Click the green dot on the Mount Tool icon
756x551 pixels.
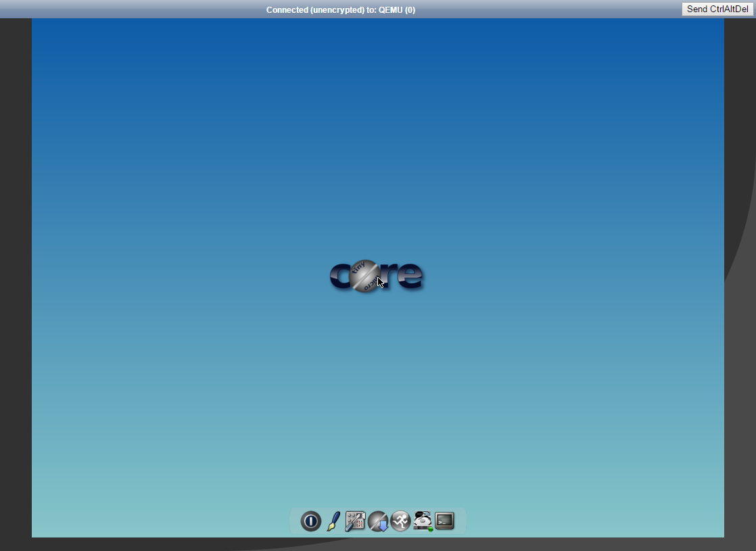click(430, 529)
